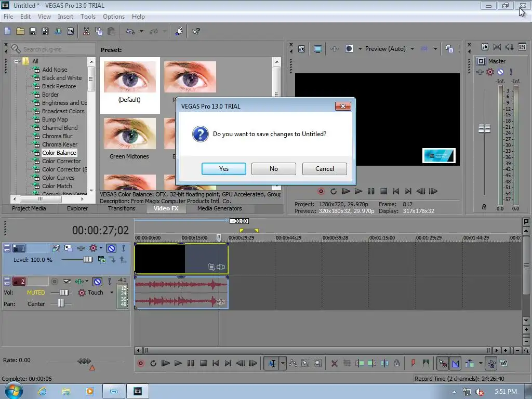
Task: Click the Split Screen View icon
Action: (349, 49)
